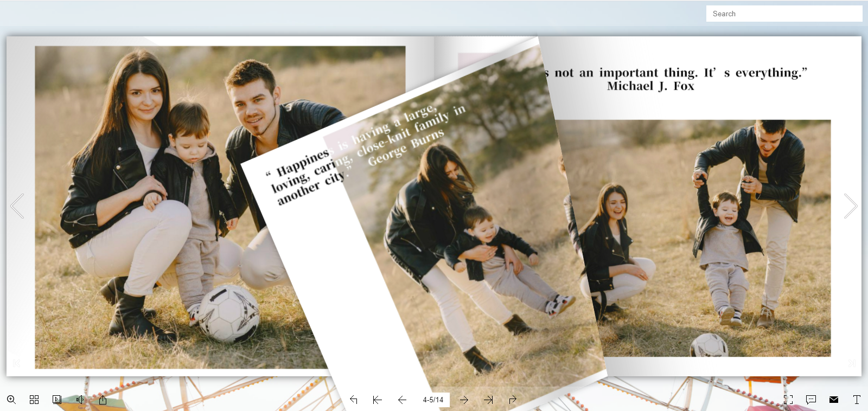Viewport: 868px width, 411px height.
Task: Click the first-page icon at left page corner
Action: click(17, 363)
